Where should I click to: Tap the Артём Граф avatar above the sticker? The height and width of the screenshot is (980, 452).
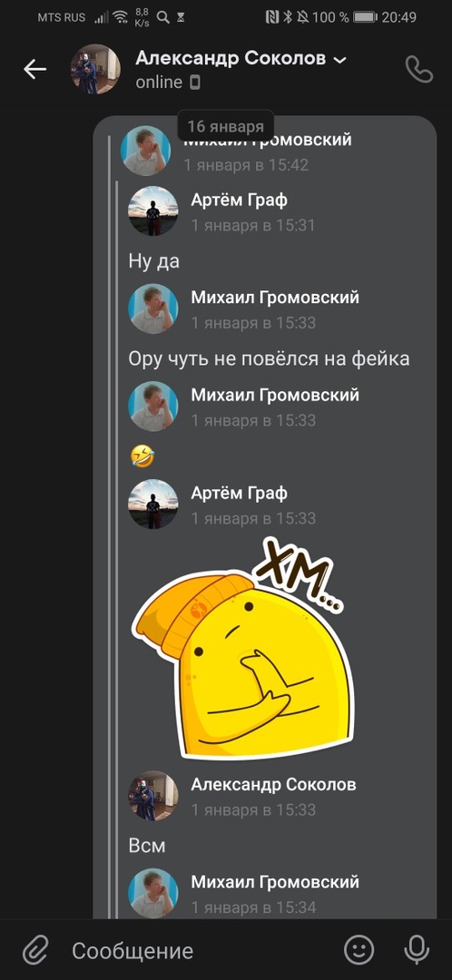click(x=153, y=504)
